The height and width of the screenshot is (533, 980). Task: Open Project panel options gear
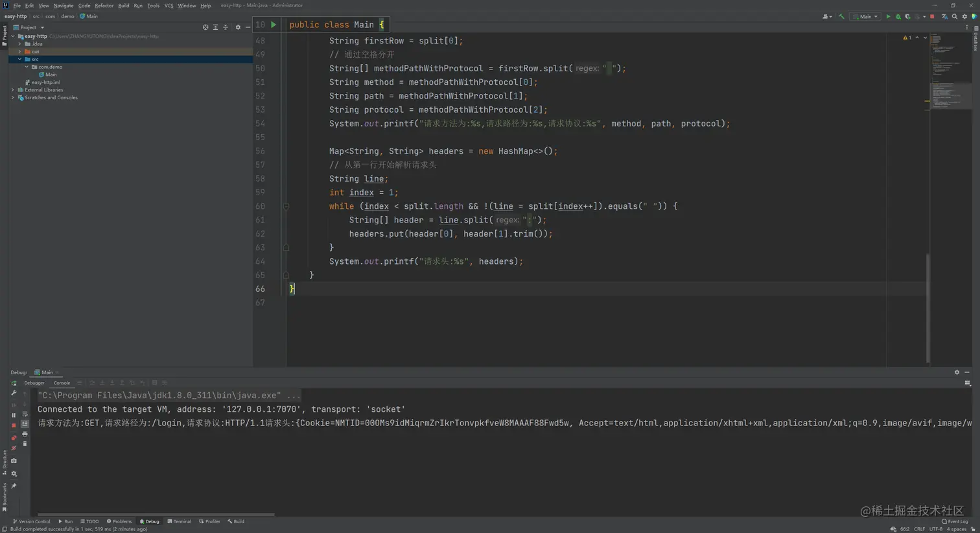238,27
